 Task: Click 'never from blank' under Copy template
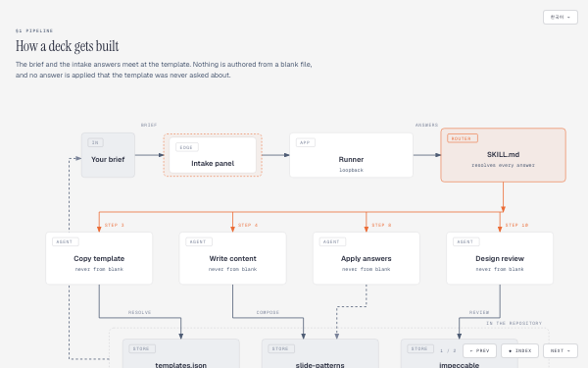(x=99, y=269)
